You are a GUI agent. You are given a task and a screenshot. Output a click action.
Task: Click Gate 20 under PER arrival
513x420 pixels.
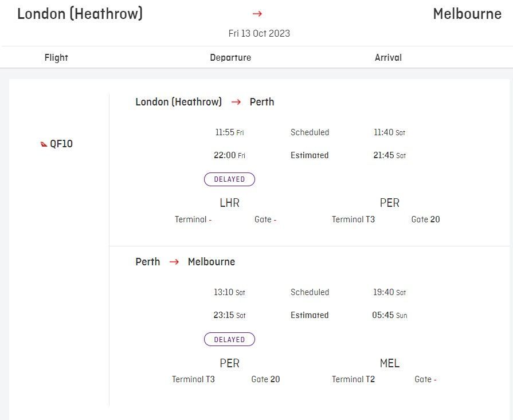click(x=425, y=219)
